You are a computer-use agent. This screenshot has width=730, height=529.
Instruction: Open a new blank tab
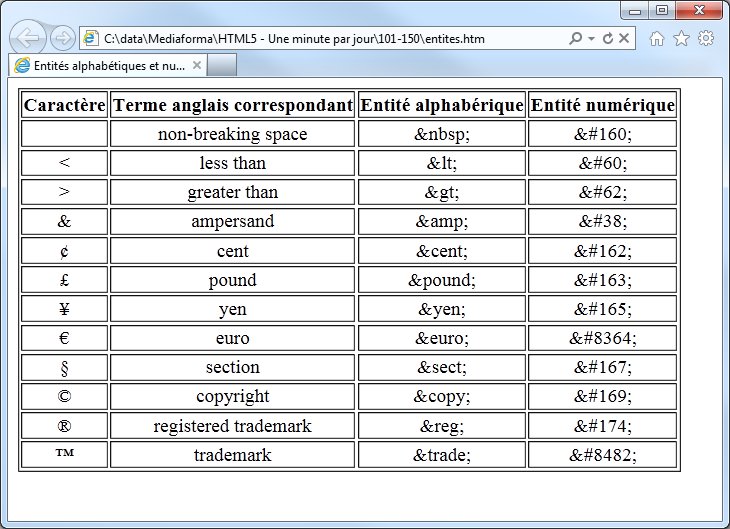[x=222, y=65]
